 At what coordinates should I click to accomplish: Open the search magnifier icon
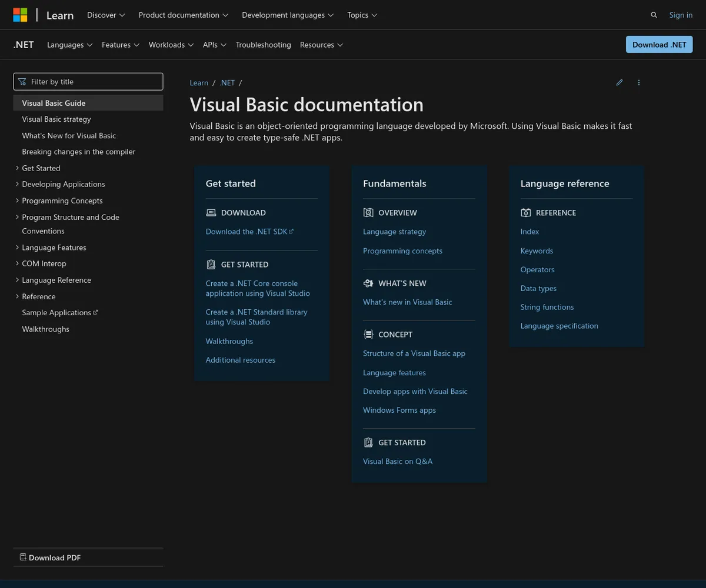click(654, 15)
